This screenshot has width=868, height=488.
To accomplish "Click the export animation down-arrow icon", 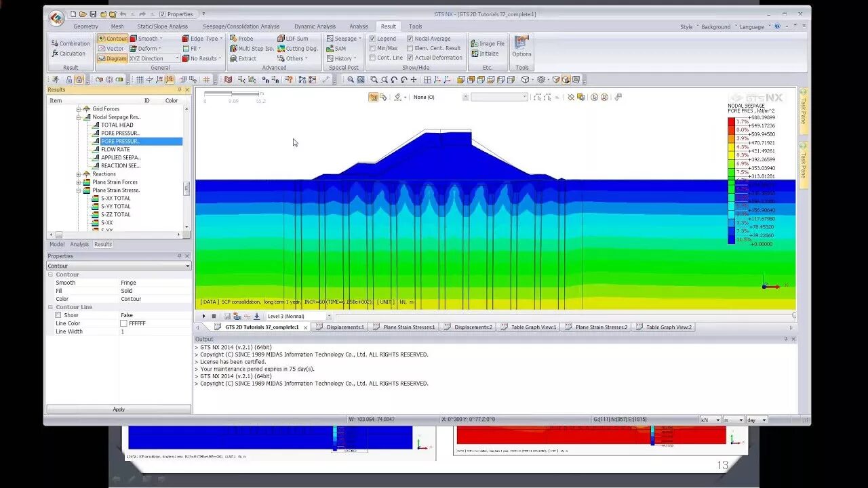I will (x=256, y=317).
